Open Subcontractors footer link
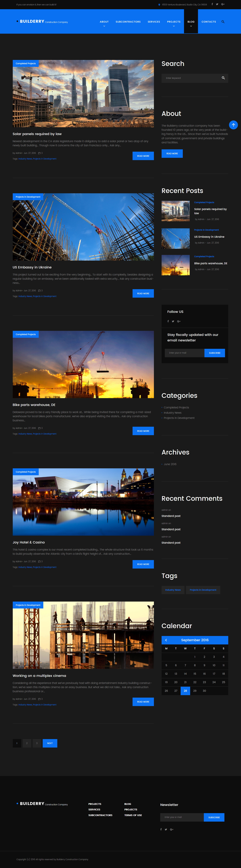Screen dimensions: 241x868 click(100, 815)
